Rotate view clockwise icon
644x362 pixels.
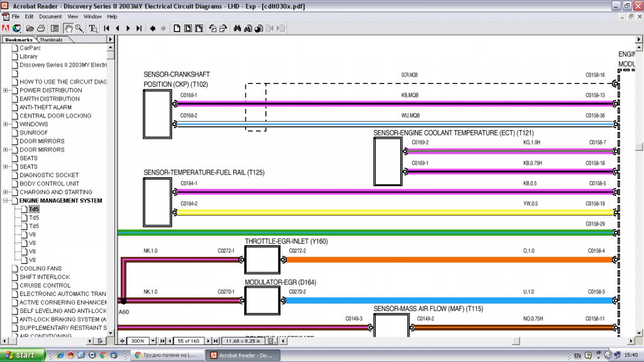223,28
